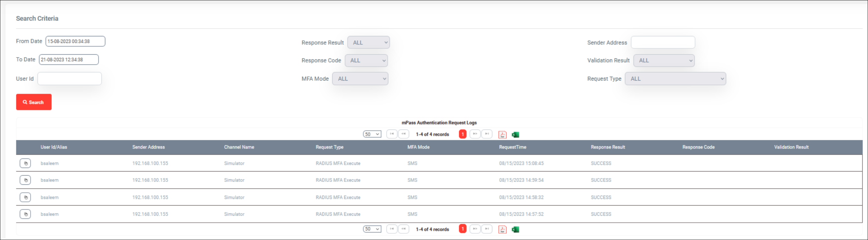Open the Response Result dropdown

tap(369, 43)
